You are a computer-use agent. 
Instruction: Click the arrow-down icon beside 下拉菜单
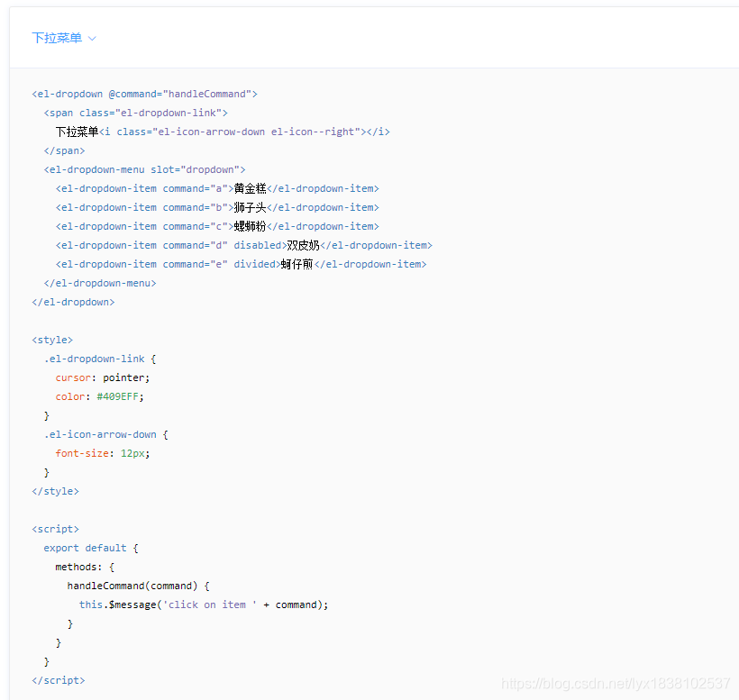(x=92, y=39)
